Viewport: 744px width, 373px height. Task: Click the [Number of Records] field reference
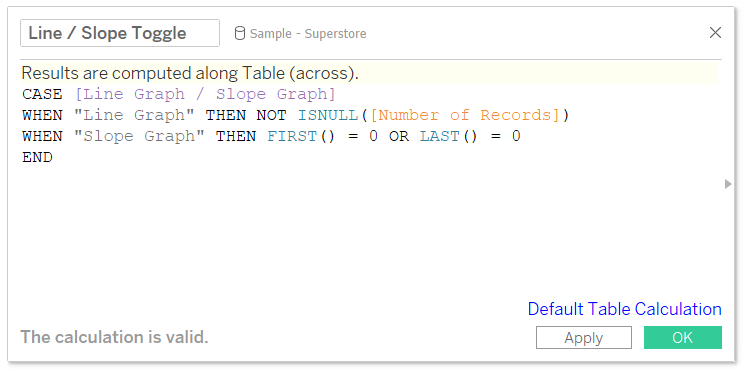(465, 115)
